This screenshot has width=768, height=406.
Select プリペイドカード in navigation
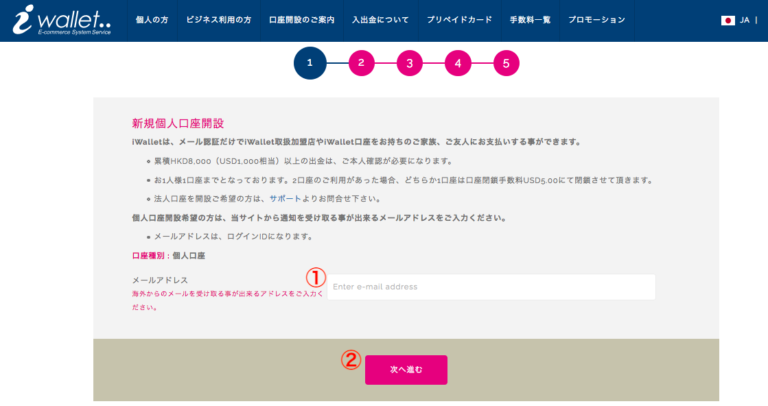coord(459,20)
